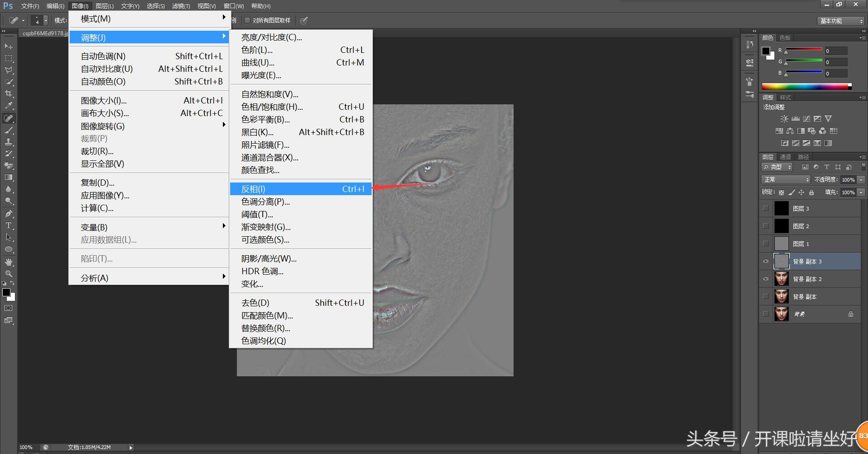Select the Quick Selection tool
868x454 pixels.
tap(9, 82)
